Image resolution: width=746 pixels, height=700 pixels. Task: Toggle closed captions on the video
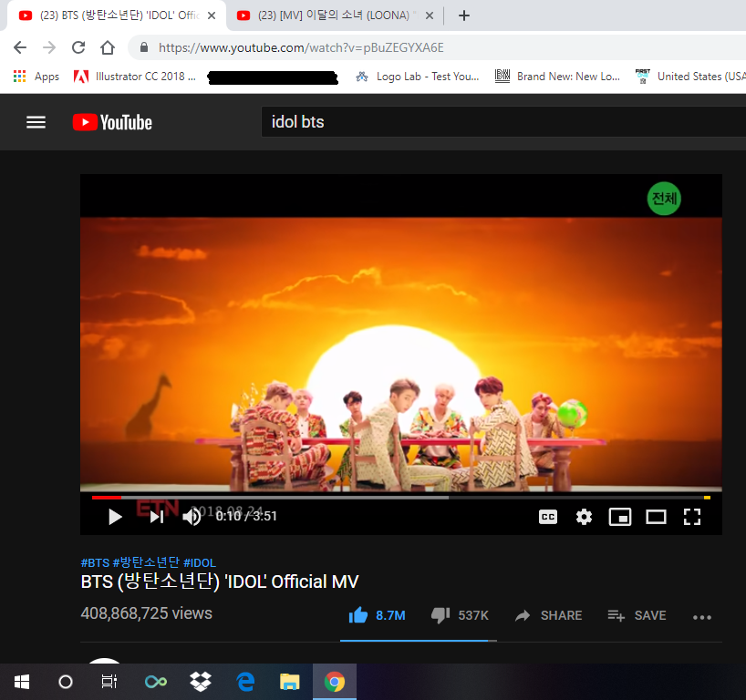tap(548, 517)
